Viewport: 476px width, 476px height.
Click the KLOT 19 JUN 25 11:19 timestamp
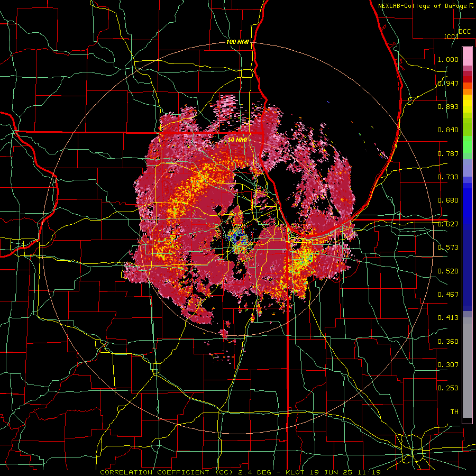point(333,472)
